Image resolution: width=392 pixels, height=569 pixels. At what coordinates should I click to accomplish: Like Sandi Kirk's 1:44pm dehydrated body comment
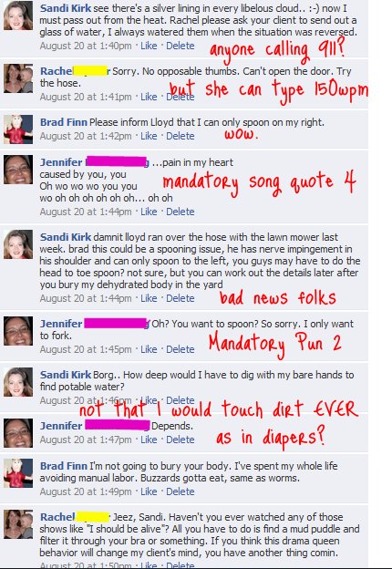coord(149,298)
